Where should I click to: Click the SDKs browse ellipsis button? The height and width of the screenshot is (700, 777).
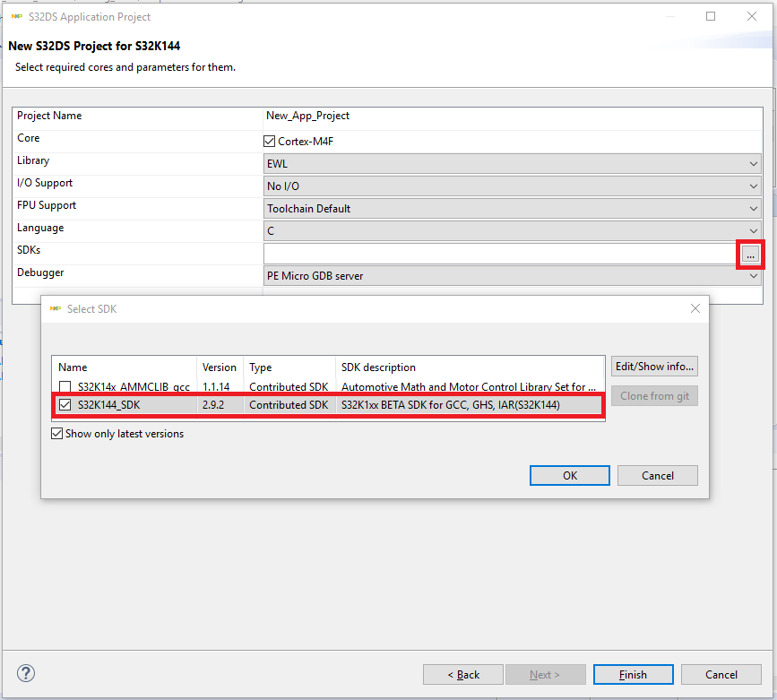click(x=750, y=255)
